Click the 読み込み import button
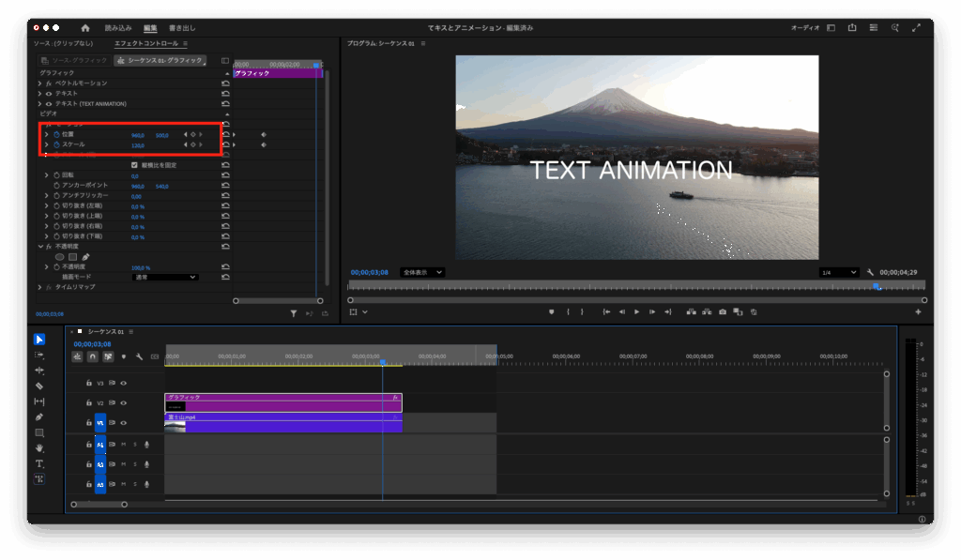Image resolution: width=961 pixels, height=560 pixels. coord(118,28)
